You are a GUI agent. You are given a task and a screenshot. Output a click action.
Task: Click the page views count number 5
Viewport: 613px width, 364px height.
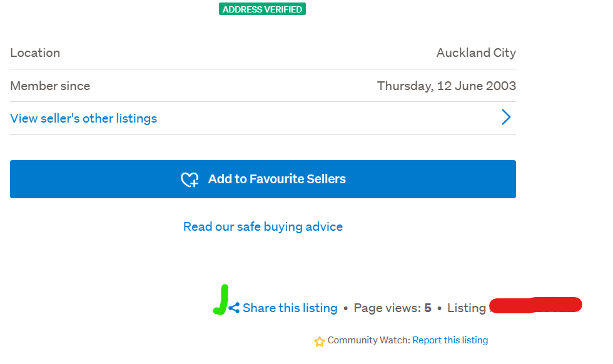click(428, 308)
